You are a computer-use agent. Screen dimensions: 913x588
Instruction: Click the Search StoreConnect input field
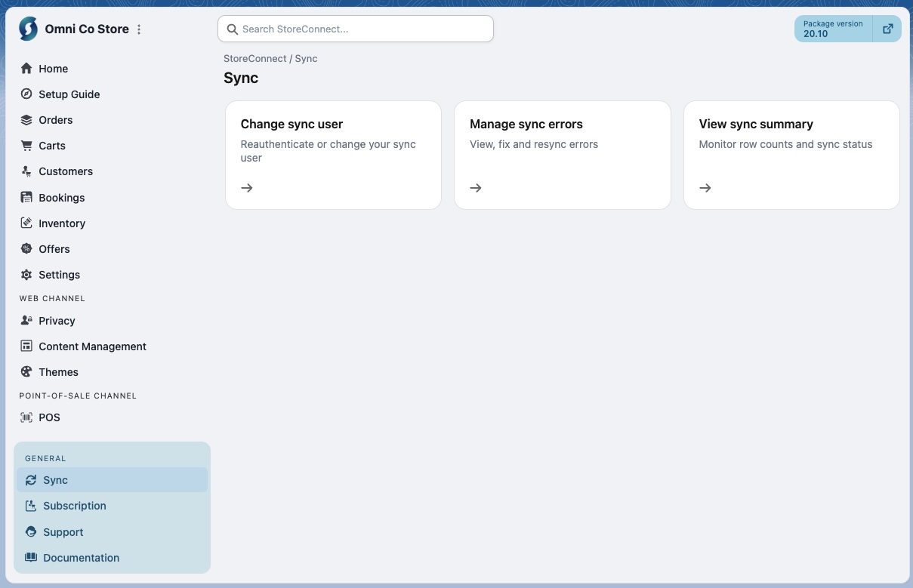pyautogui.click(x=355, y=29)
